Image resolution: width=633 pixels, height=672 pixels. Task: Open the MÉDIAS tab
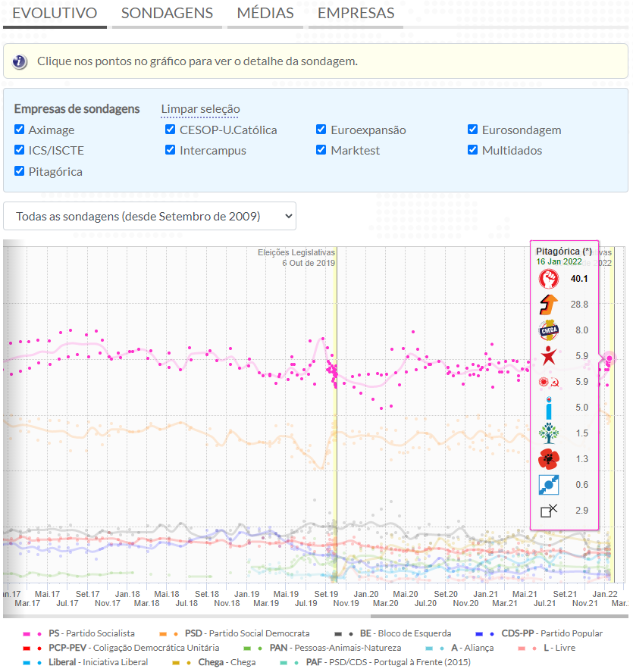[265, 14]
